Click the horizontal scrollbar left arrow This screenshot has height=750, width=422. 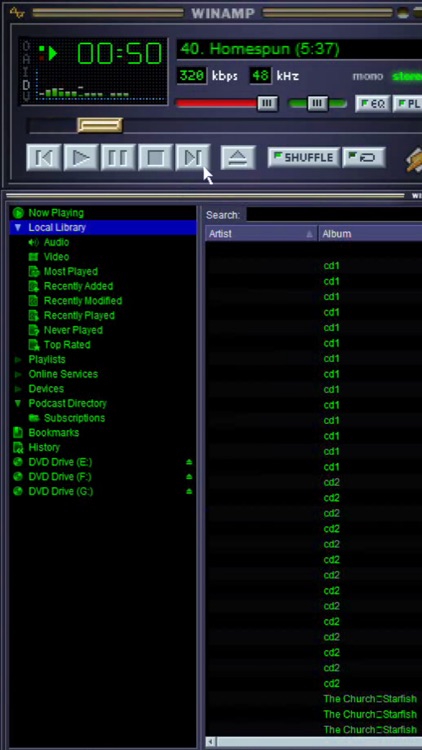[x=211, y=742]
